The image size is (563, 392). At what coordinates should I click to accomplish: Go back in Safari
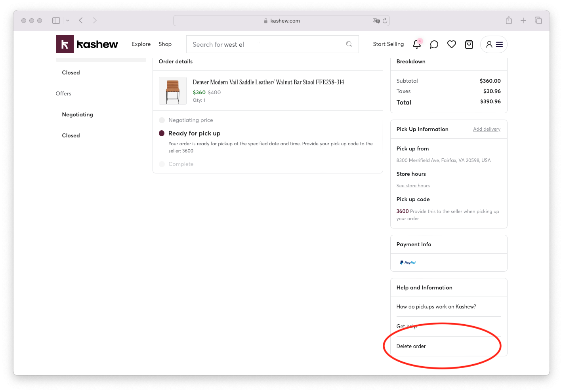pos(81,21)
